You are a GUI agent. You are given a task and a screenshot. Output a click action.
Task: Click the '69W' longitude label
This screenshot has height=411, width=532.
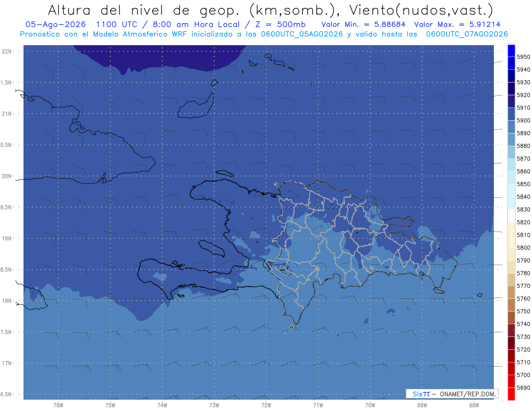[422, 405]
